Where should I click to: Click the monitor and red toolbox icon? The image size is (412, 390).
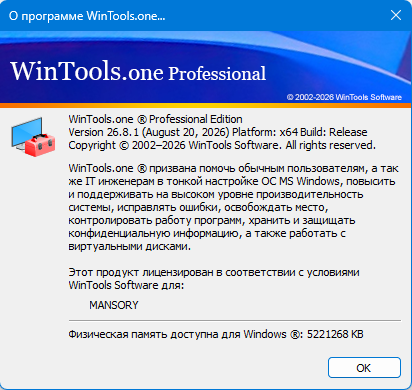(x=33, y=136)
